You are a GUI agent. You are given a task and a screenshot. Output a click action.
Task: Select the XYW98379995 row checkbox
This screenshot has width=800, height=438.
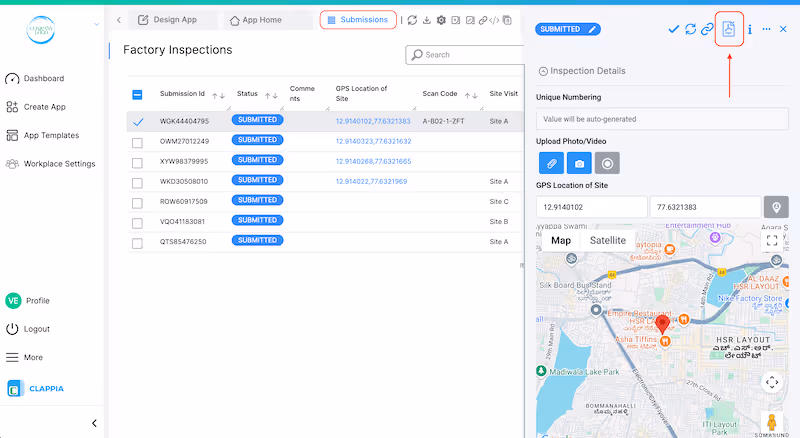[137, 163]
